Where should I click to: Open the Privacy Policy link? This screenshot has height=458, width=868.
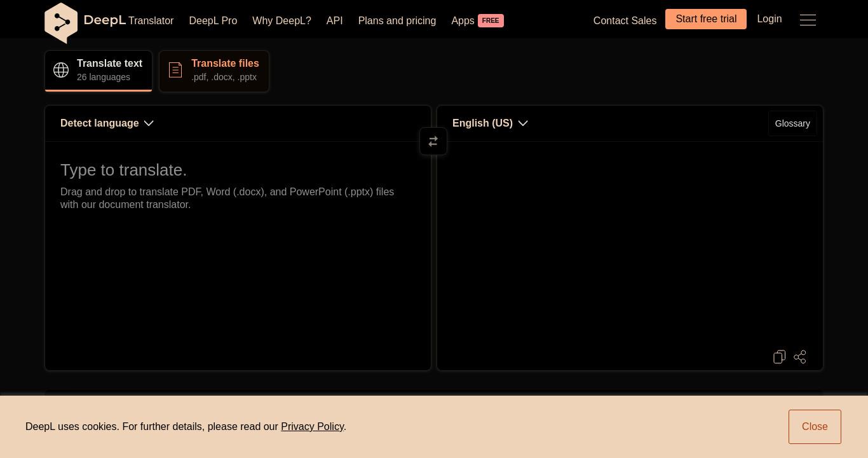312,427
